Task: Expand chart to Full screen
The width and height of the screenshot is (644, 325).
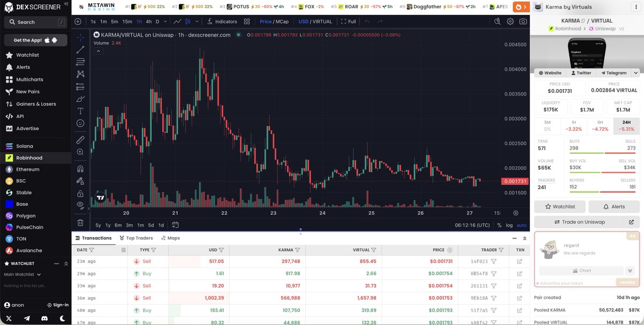Action: (x=348, y=21)
